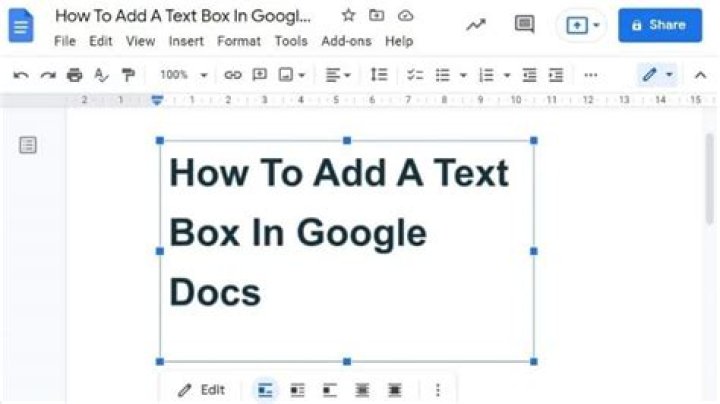This screenshot has height=404, width=720.
Task: Open the Help menu
Action: click(399, 41)
